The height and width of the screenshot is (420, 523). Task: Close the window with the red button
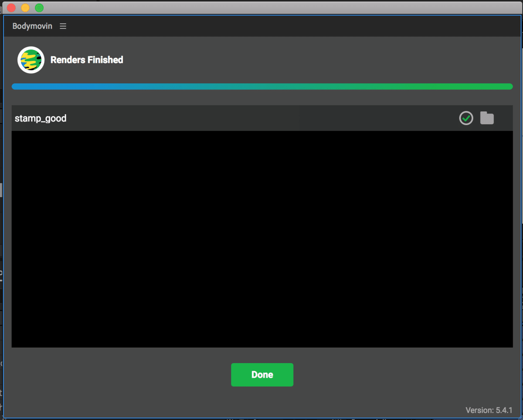(11, 8)
